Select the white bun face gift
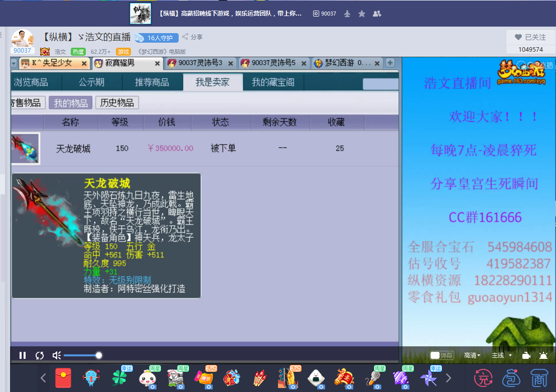This screenshot has height=392, width=556. pyautogui.click(x=148, y=378)
